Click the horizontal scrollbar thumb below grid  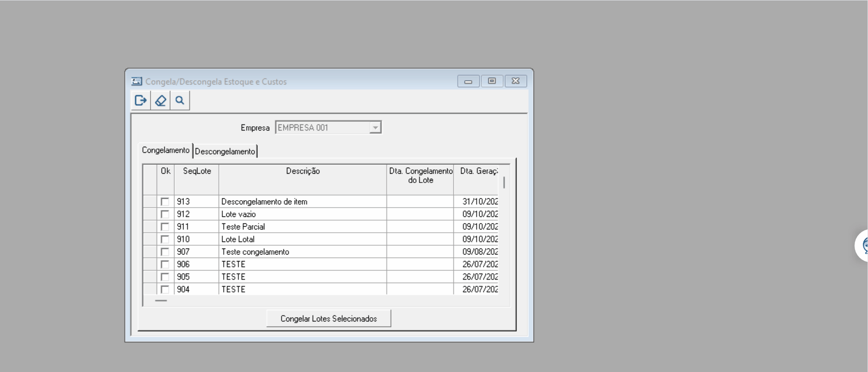pos(161,300)
